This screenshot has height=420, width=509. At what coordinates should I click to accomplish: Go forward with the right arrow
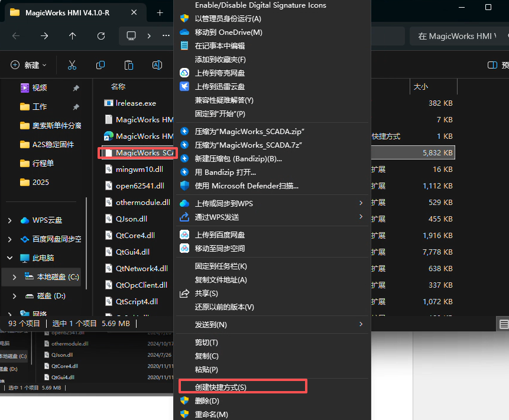[44, 35]
